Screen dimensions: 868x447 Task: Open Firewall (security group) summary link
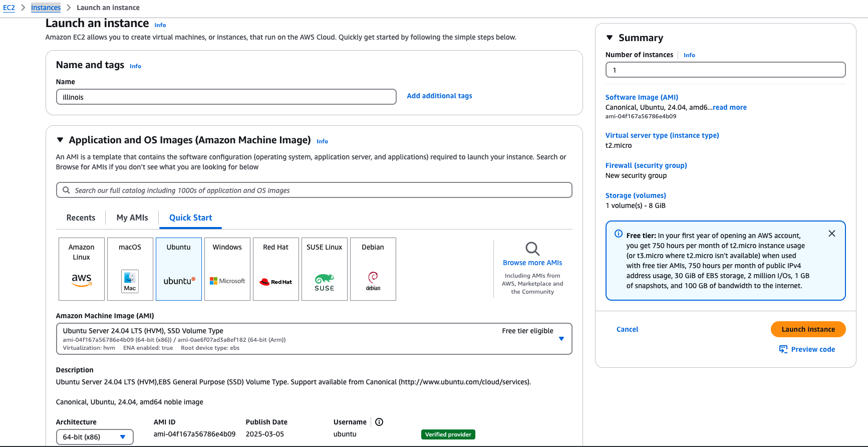646,165
